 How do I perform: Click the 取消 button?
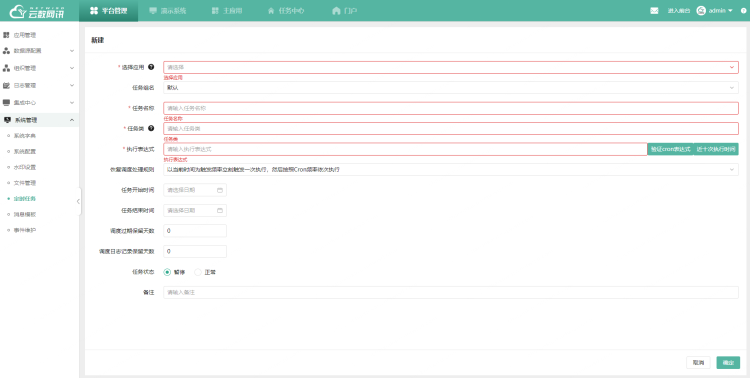[x=698, y=363]
